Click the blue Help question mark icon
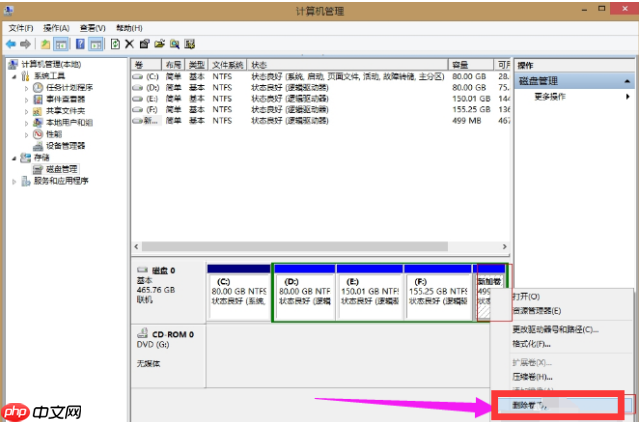The image size is (640, 422). [81, 44]
